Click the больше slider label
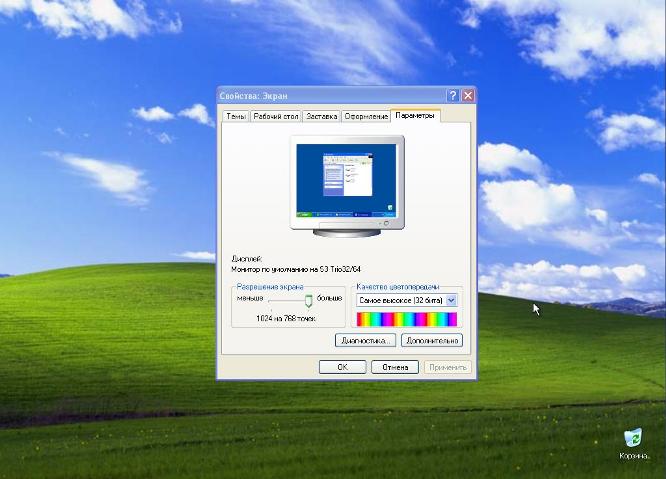This screenshot has width=666, height=479. (x=330, y=298)
